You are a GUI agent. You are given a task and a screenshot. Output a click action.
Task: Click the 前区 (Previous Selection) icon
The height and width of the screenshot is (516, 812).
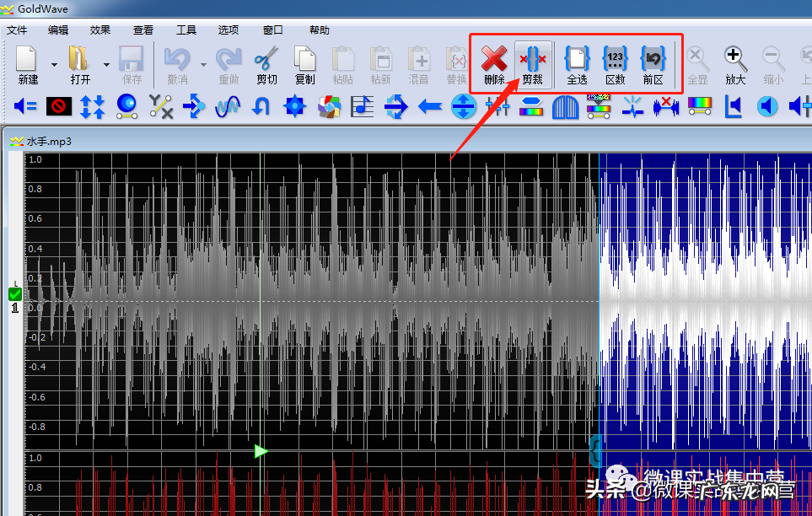click(653, 64)
